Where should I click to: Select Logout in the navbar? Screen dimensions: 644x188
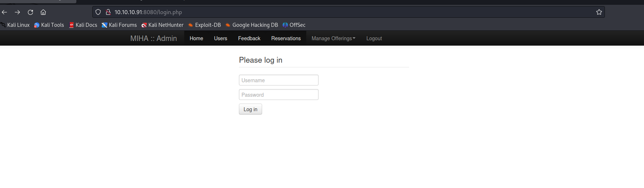pyautogui.click(x=374, y=38)
